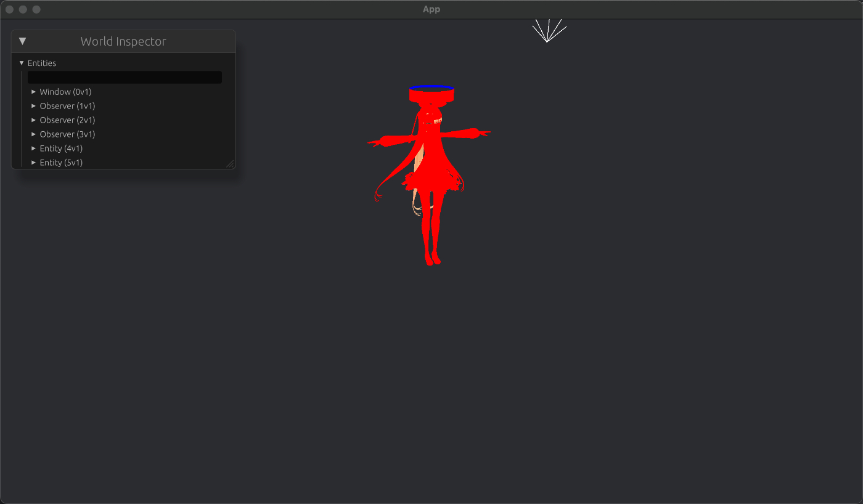Minimize the App window

[x=23, y=9]
